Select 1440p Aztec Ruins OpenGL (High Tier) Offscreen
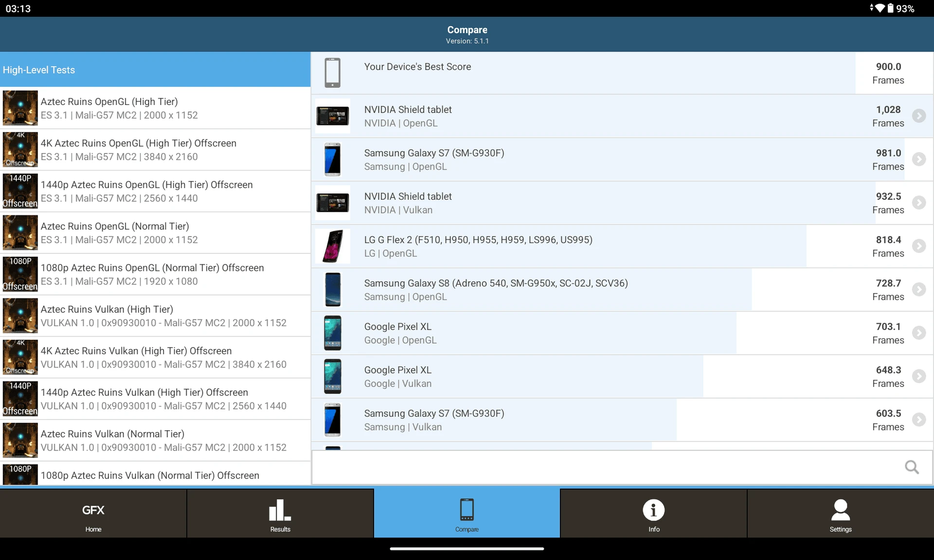 click(x=155, y=191)
